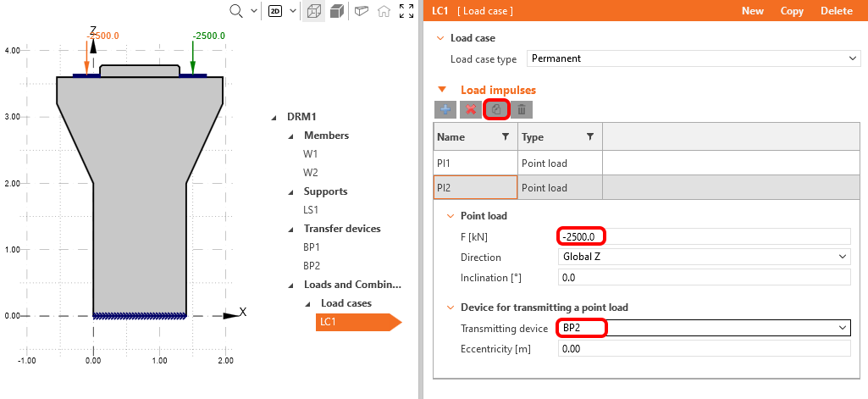Select the DRM1 tree item
Screen dimensions: 868x399
pyautogui.click(x=301, y=117)
